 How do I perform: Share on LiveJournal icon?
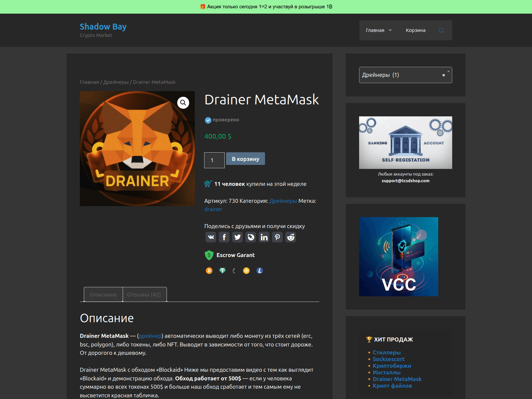[251, 237]
